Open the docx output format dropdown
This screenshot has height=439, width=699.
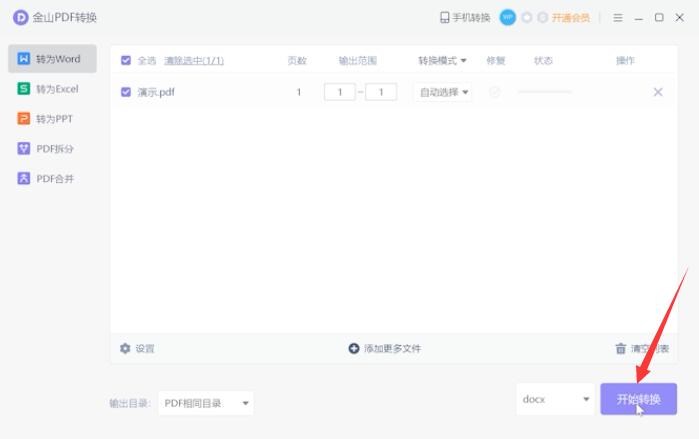coord(555,399)
